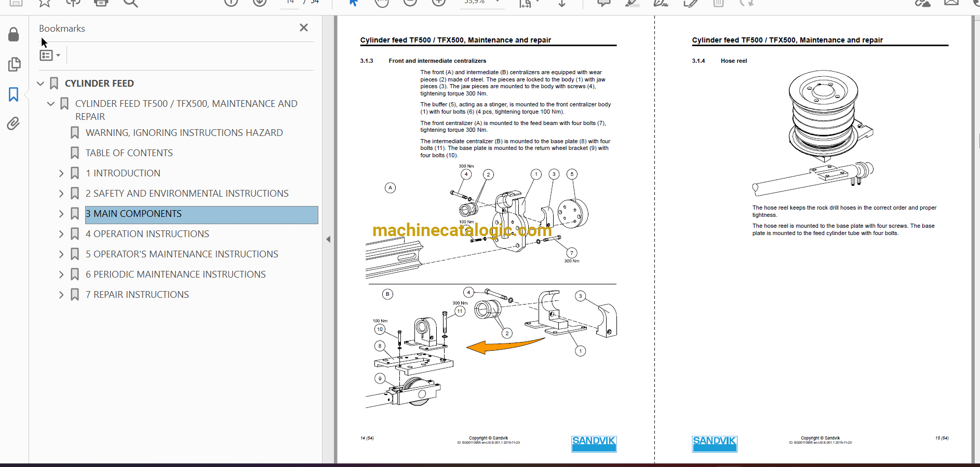Image resolution: width=980 pixels, height=467 pixels.
Task: Click the intermediate centralizer diagram B
Action: 491,349
